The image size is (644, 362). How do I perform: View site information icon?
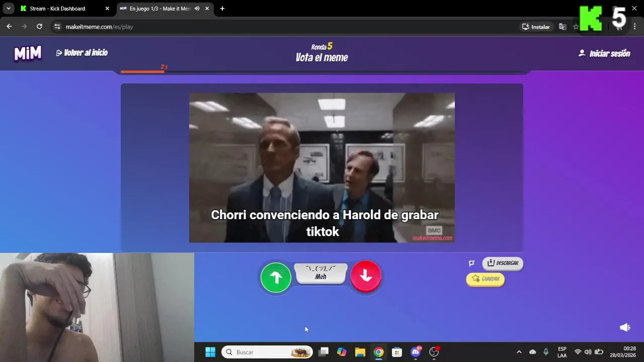pyautogui.click(x=57, y=27)
